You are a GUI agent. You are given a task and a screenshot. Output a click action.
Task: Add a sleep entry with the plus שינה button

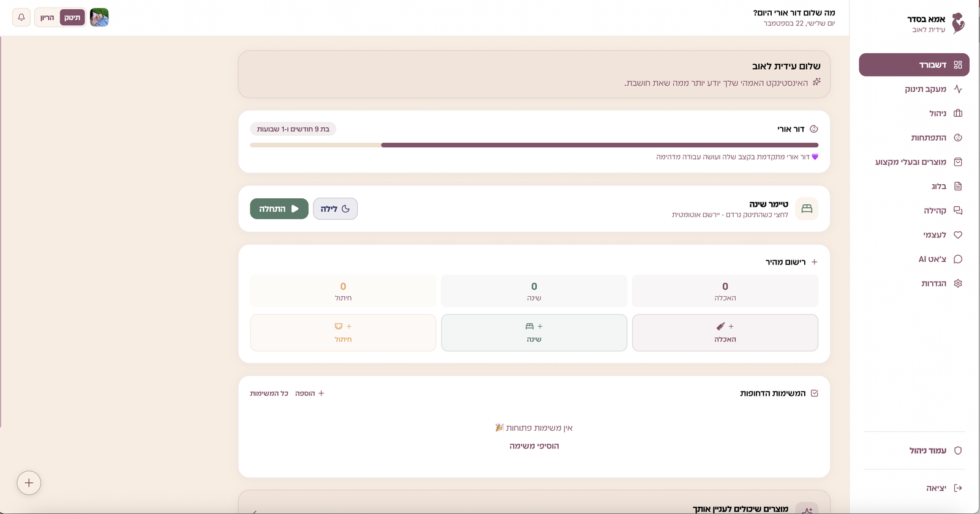click(x=534, y=333)
